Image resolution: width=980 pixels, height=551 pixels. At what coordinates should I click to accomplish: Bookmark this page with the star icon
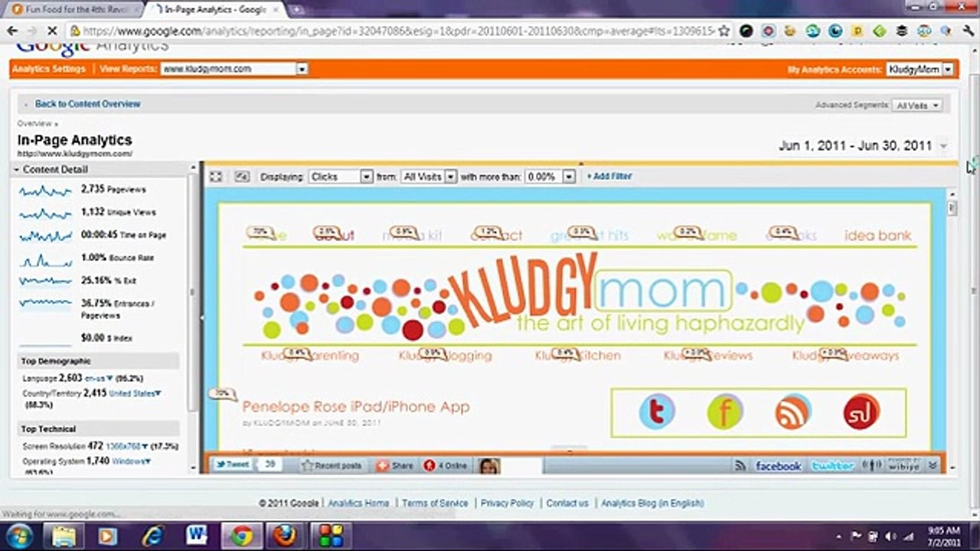[x=724, y=31]
